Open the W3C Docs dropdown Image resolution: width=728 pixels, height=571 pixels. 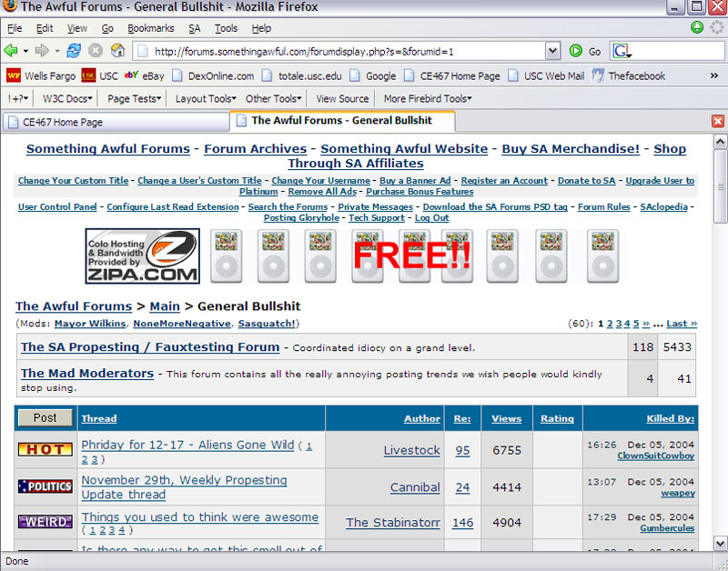coord(67,99)
